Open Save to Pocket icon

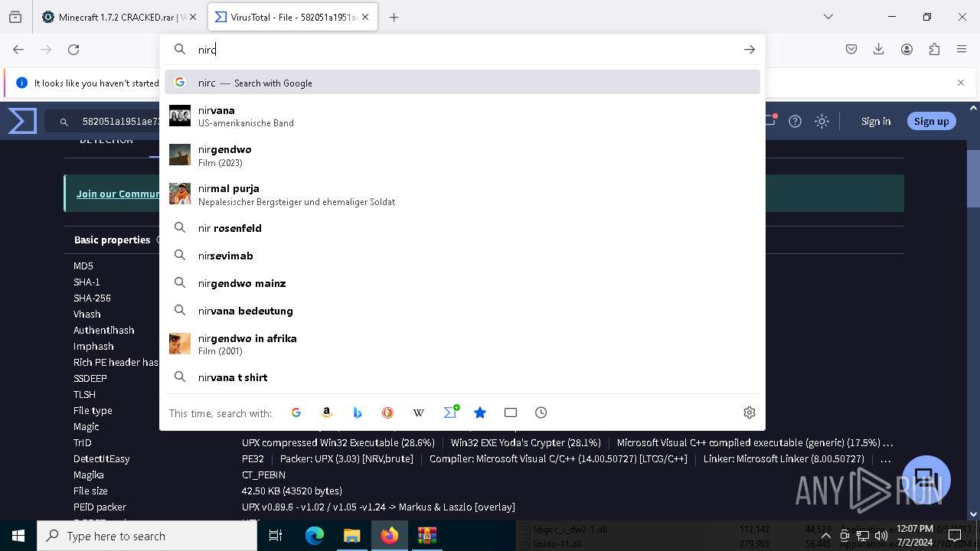[x=851, y=49]
